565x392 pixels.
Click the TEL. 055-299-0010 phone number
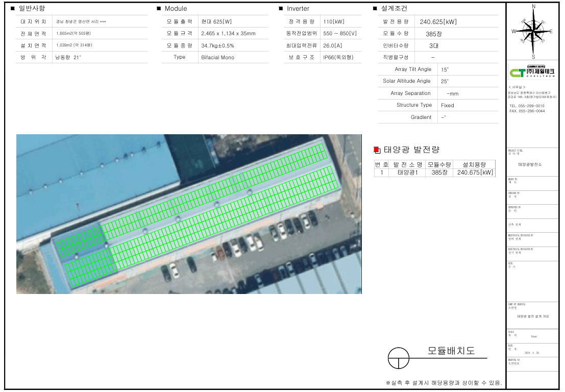(x=527, y=106)
